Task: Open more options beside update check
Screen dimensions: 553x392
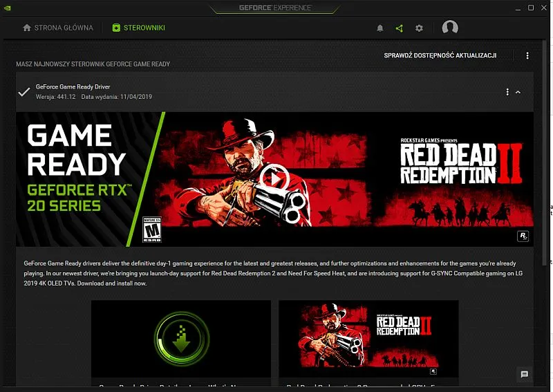Action: [x=527, y=55]
